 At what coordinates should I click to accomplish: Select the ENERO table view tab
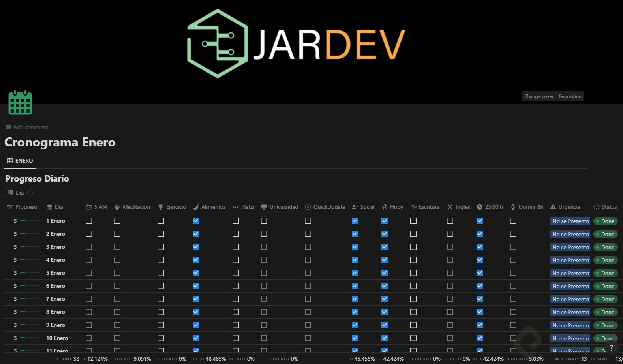[20, 161]
